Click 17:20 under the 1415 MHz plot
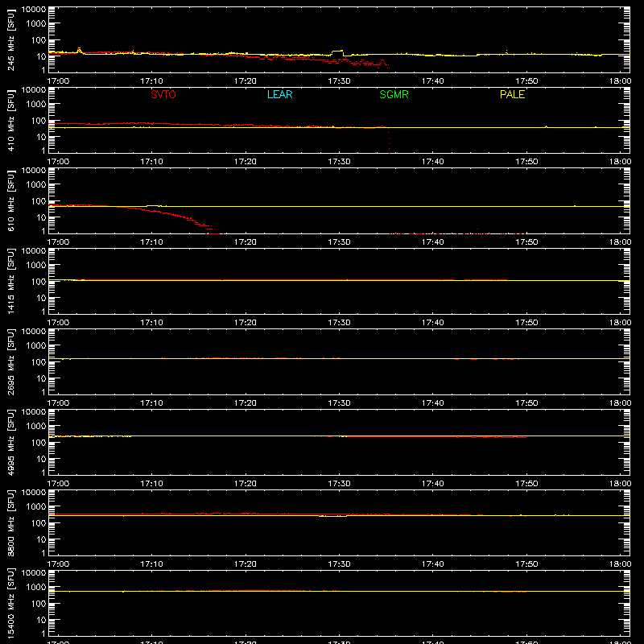 246,323
